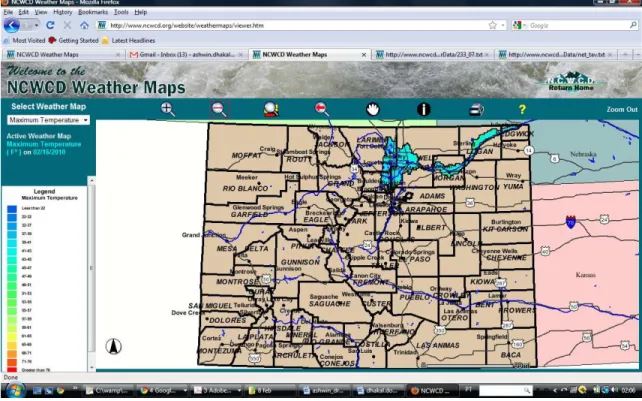
Task: Click the browser Back arrow button
Action: point(12,25)
